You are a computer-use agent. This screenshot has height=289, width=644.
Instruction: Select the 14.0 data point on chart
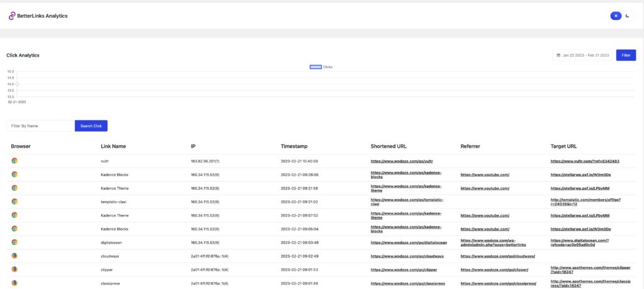pyautogui.click(x=17, y=84)
